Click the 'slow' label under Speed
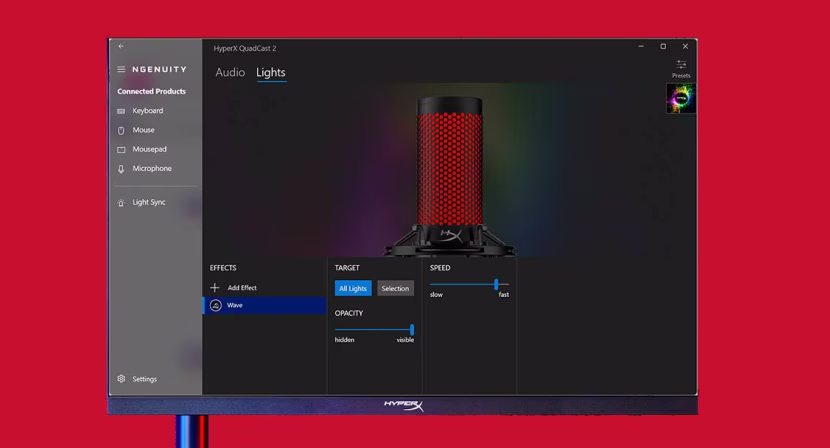Screen dimensions: 830x448 [436, 294]
